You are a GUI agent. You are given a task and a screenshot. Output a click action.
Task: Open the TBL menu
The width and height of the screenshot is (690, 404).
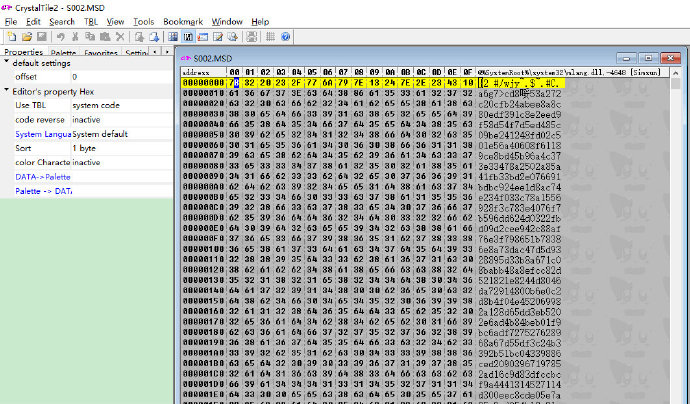click(x=91, y=22)
